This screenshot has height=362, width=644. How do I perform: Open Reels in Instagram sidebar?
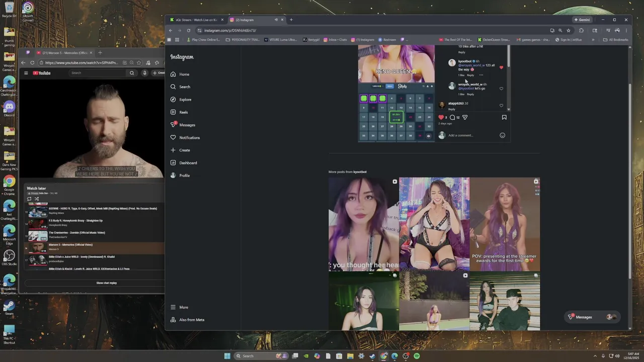(x=179, y=112)
